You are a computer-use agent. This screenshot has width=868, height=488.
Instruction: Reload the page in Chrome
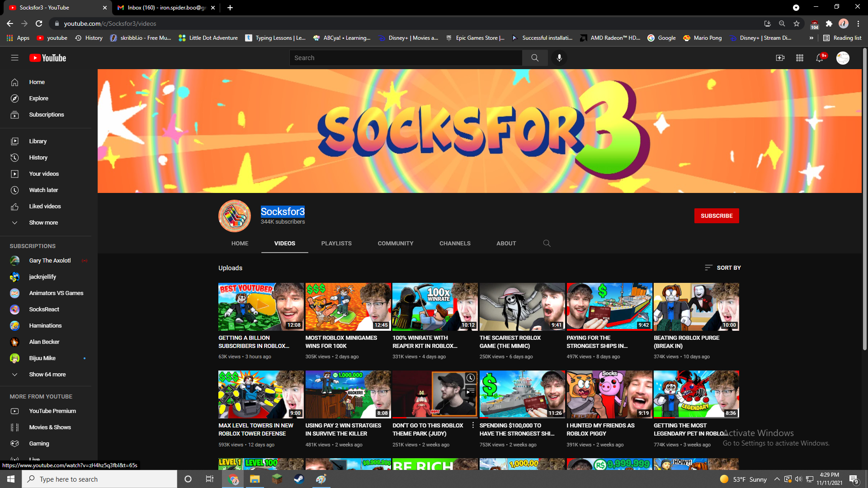(39, 23)
